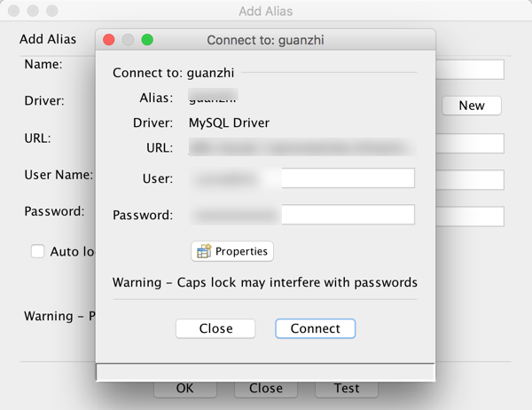The width and height of the screenshot is (532, 410).
Task: Select the User Name field in Add Alias
Action: (x=470, y=180)
